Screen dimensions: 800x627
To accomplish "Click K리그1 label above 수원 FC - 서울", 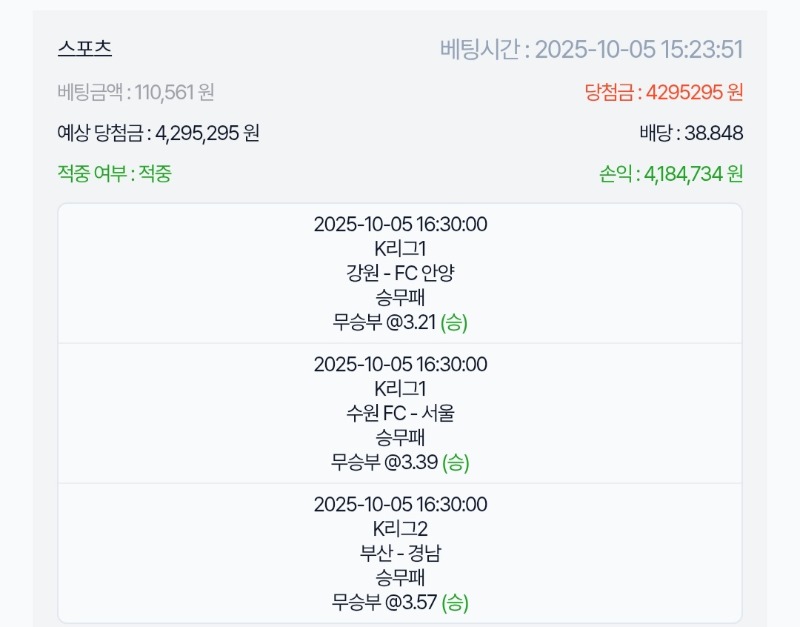I will click(400, 389).
